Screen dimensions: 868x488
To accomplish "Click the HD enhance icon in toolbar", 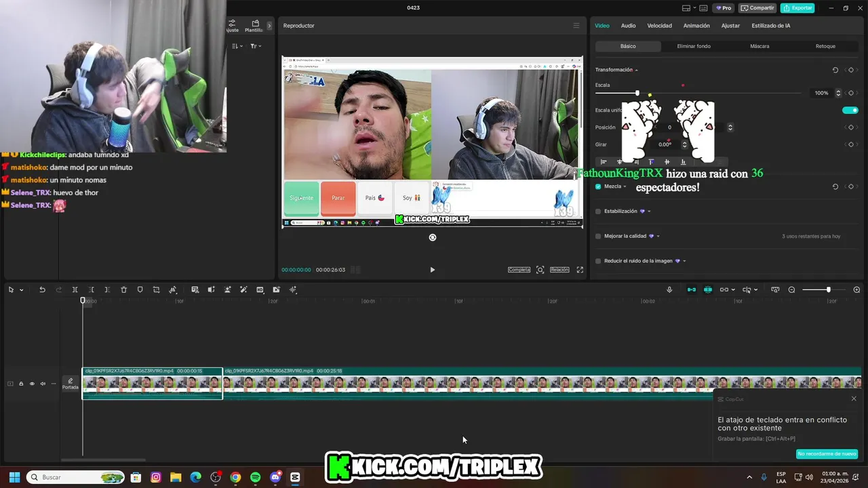I will pos(260,290).
